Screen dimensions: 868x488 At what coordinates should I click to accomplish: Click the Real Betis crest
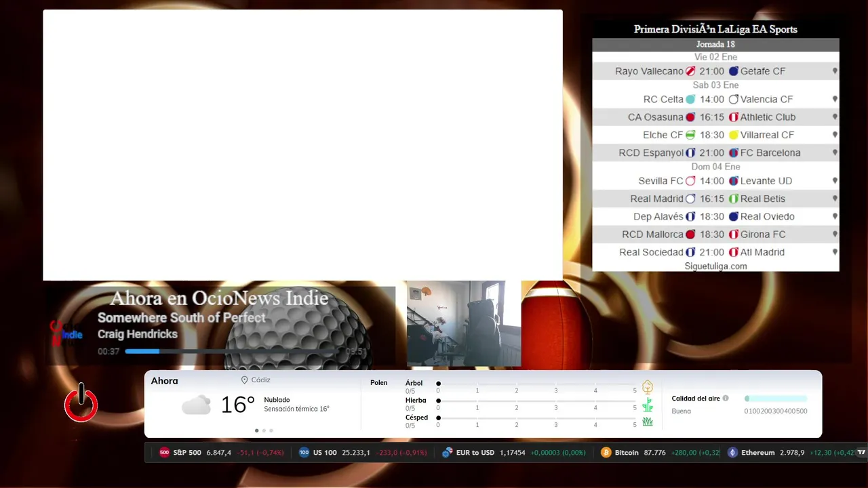(733, 199)
